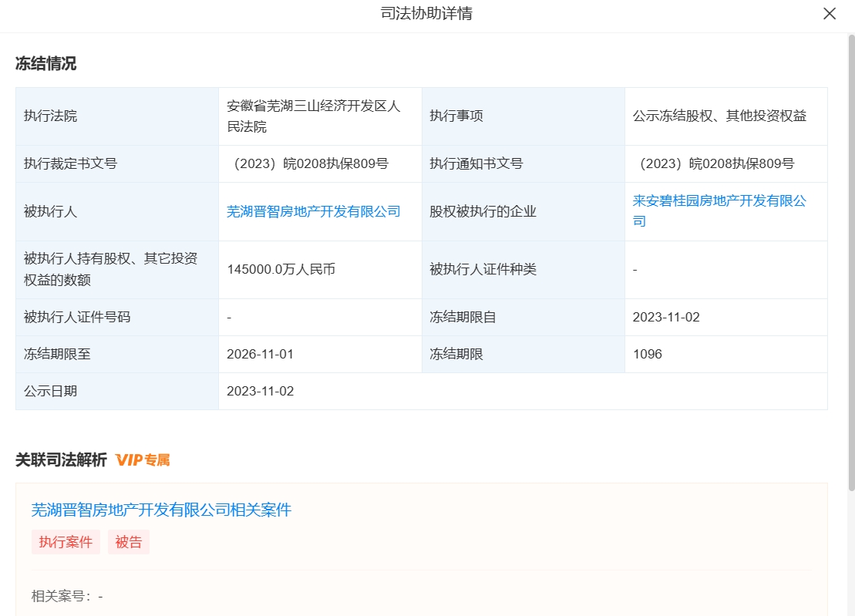Select amount 145000.0万人民币

click(281, 269)
